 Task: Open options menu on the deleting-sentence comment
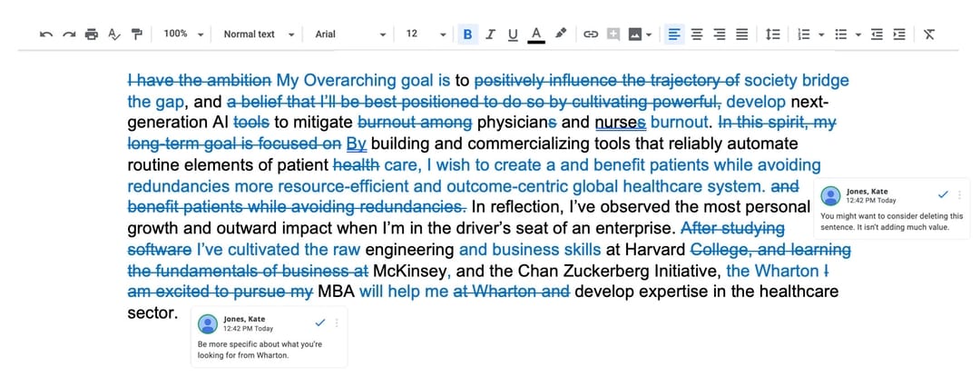click(959, 195)
